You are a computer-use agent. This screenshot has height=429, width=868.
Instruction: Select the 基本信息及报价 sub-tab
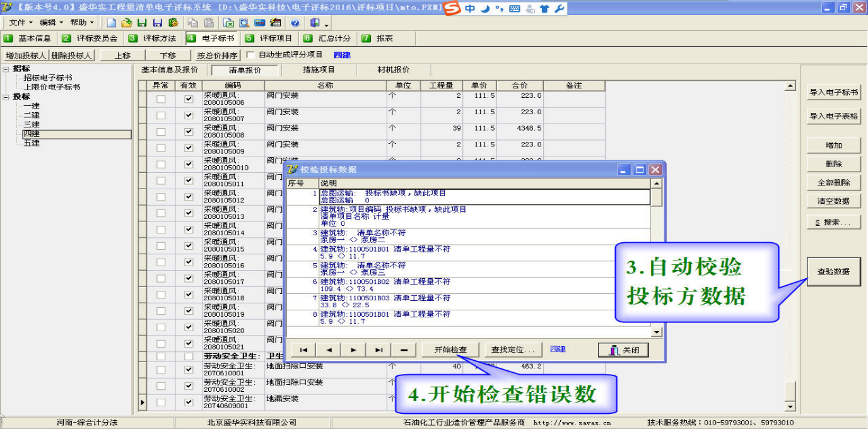pos(170,70)
